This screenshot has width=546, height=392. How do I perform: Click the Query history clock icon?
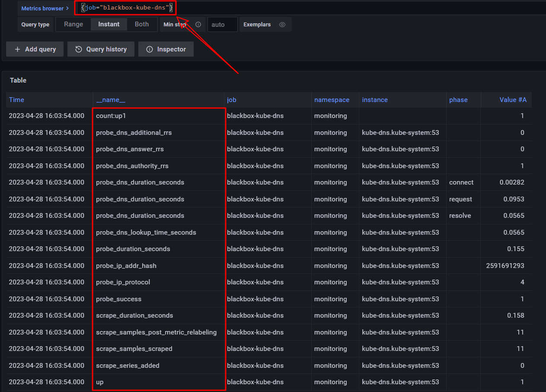pyautogui.click(x=79, y=49)
